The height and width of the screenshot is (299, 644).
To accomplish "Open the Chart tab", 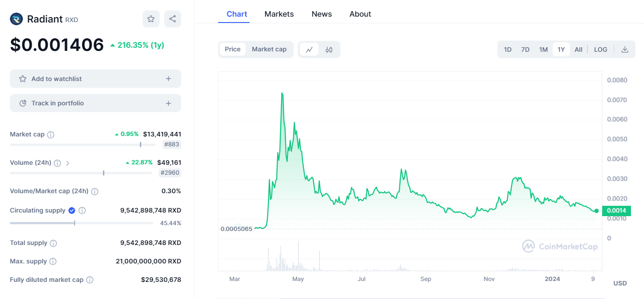I will coord(237,14).
